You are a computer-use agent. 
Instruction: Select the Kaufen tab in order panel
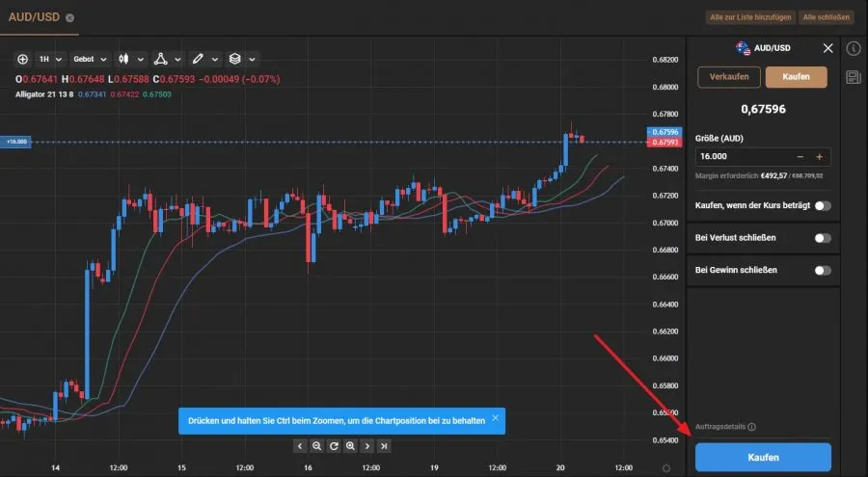(x=796, y=77)
